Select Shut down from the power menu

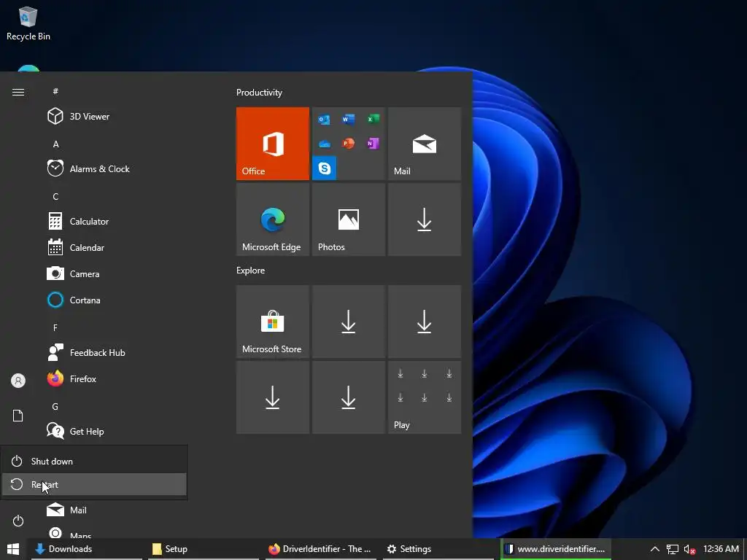[x=94, y=461]
